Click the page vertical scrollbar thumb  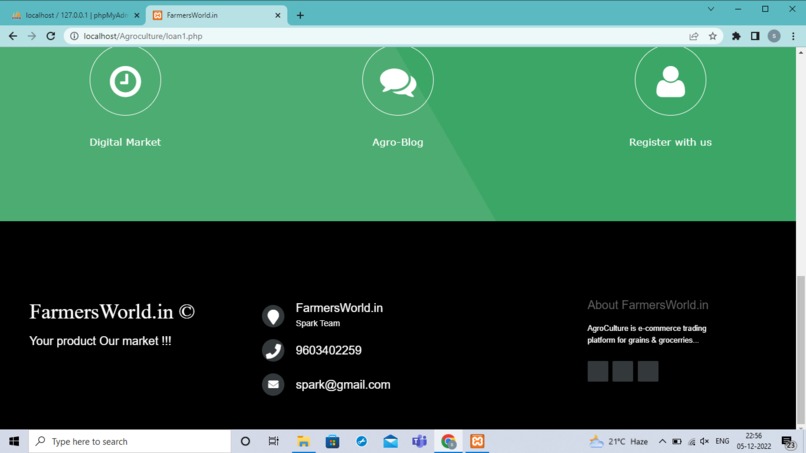(x=801, y=350)
